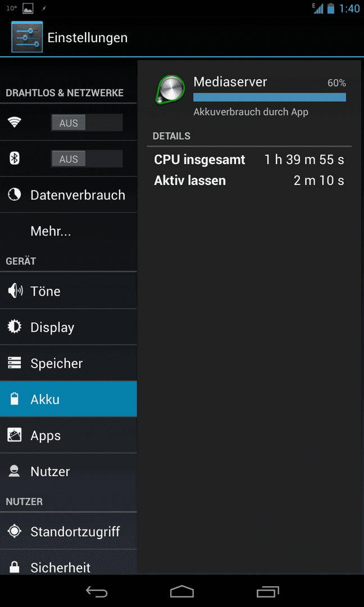Toggle the Wi-Fi AUS switch

(x=87, y=123)
